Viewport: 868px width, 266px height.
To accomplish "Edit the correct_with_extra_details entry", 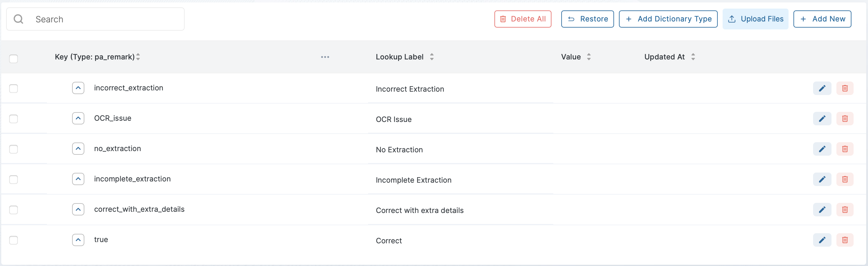I will 822,209.
